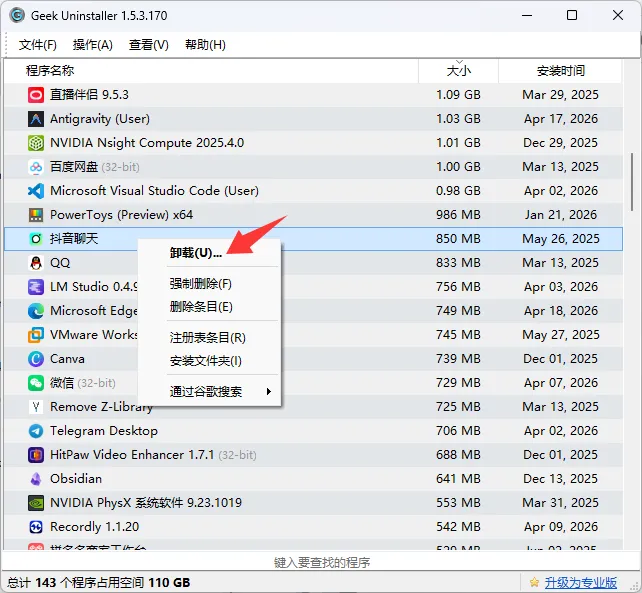The image size is (642, 593).
Task: Close the Geek Uninstaller window
Action: [618, 16]
